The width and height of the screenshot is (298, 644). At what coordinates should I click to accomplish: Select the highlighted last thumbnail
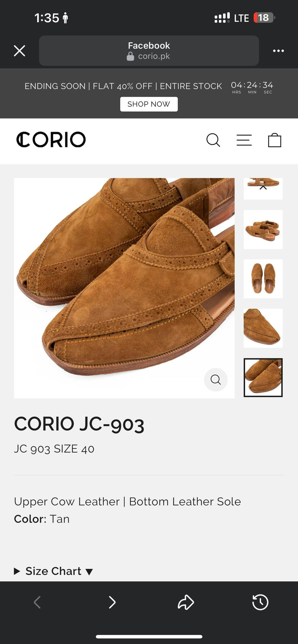click(263, 377)
